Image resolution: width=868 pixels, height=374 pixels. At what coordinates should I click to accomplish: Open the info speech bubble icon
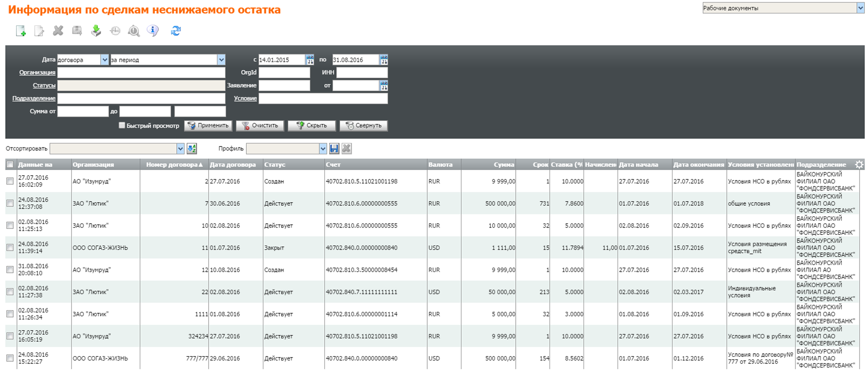pyautogui.click(x=153, y=31)
